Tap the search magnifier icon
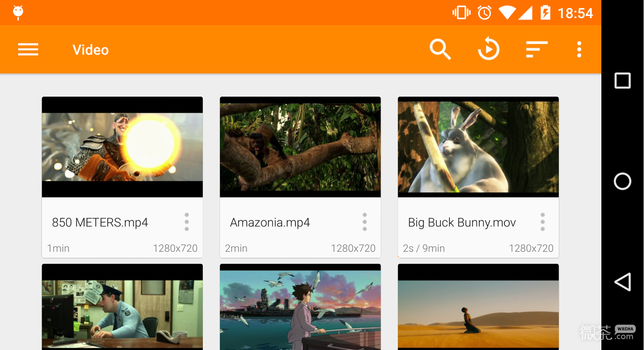644x350 pixels. (440, 50)
